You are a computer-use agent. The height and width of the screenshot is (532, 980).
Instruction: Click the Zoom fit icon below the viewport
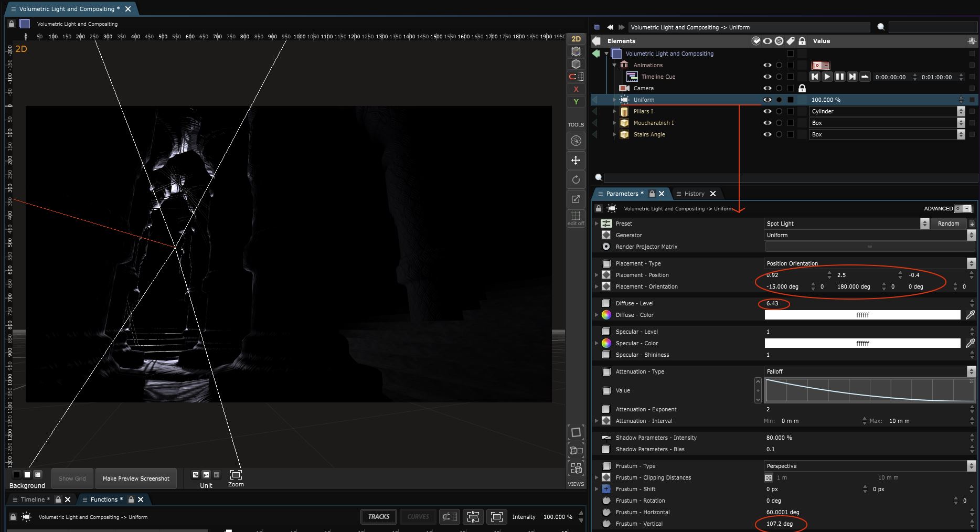(x=236, y=475)
